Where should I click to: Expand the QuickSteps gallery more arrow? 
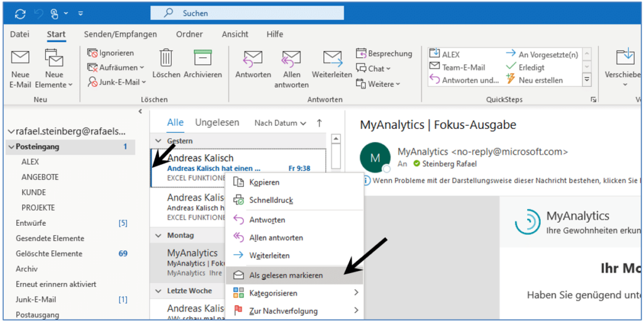click(x=587, y=79)
